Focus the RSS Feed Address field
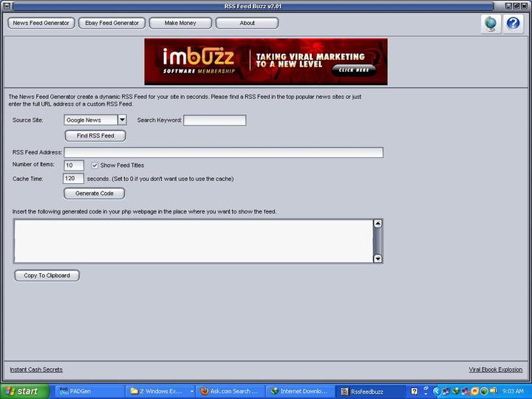 click(x=224, y=152)
